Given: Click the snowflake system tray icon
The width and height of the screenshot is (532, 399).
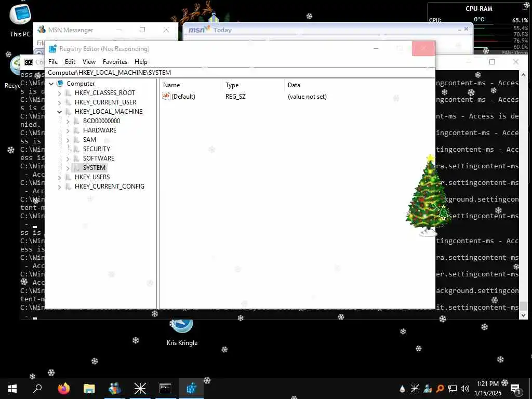Looking at the screenshot, I should pos(415,389).
